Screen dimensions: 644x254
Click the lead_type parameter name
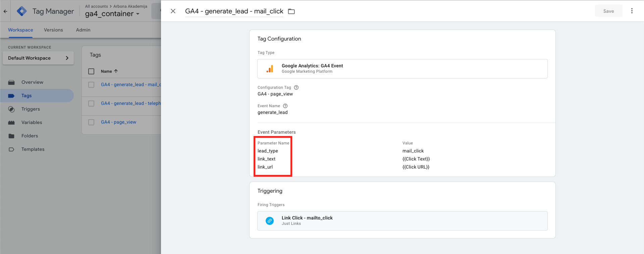[268, 151]
